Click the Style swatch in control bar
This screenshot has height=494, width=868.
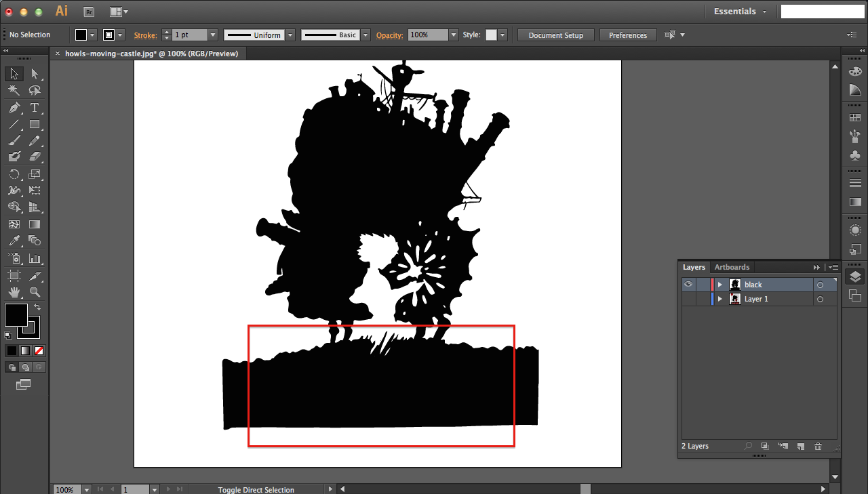pos(492,35)
